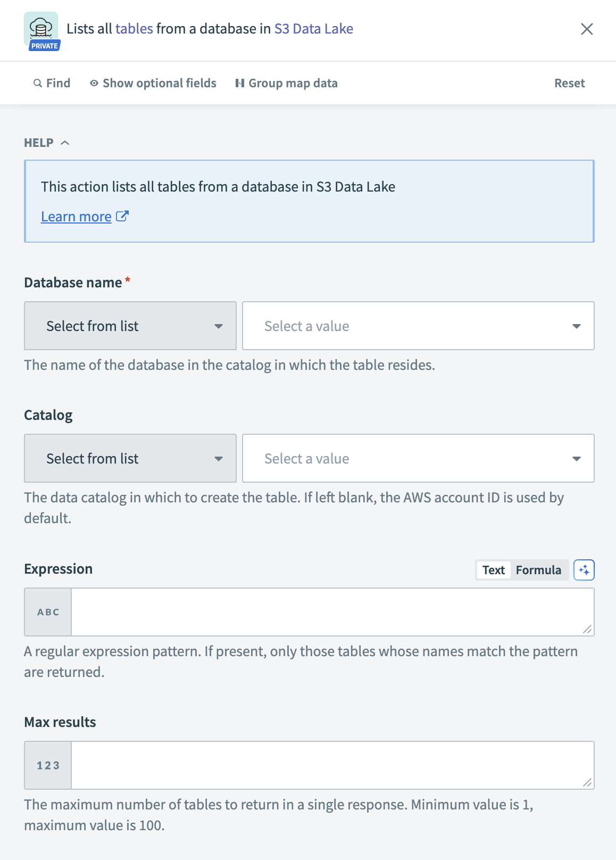The height and width of the screenshot is (860, 616).
Task: Open the Database name Select from list dropdown
Action: [x=130, y=325]
